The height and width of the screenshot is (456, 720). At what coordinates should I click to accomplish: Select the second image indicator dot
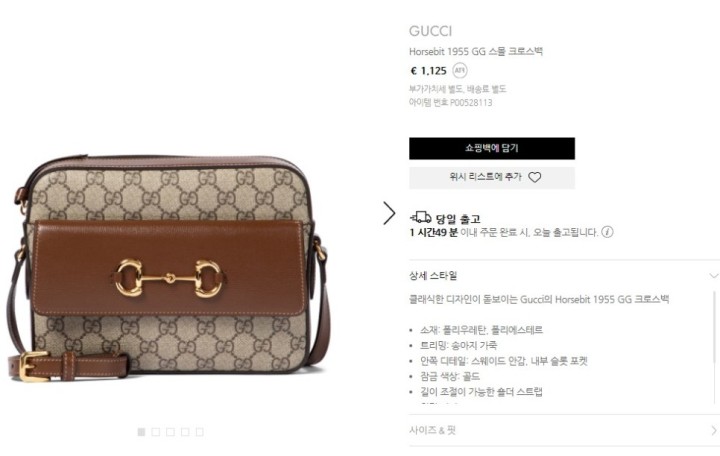[156, 432]
